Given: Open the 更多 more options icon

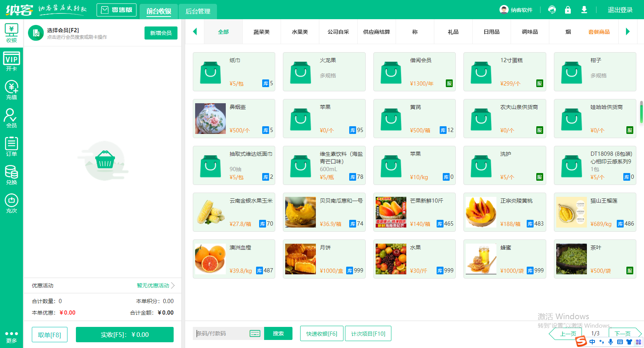Looking at the screenshot, I should [x=11, y=337].
